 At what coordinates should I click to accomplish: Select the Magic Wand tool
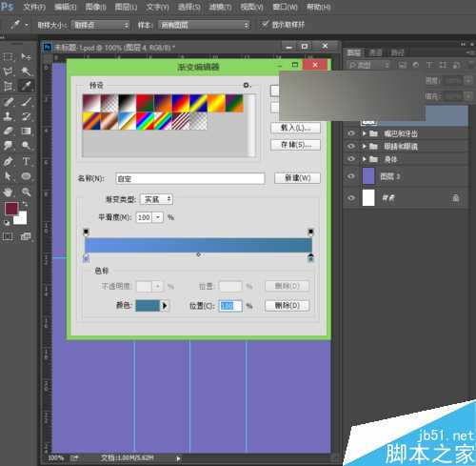tap(26, 71)
